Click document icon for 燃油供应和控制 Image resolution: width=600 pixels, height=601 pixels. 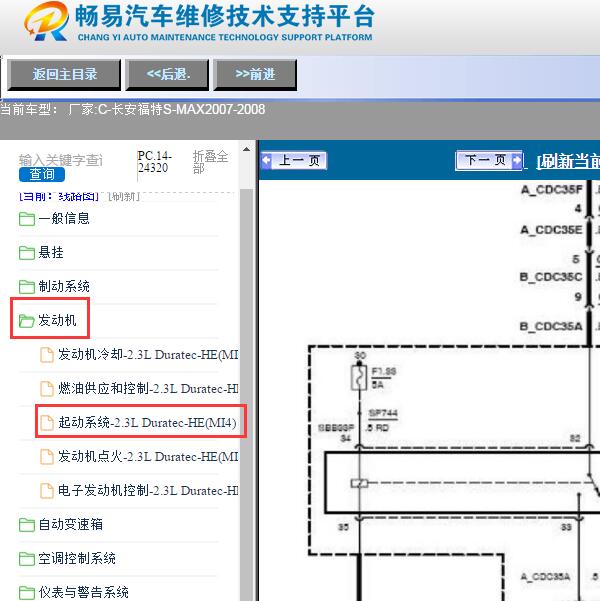tap(47, 389)
